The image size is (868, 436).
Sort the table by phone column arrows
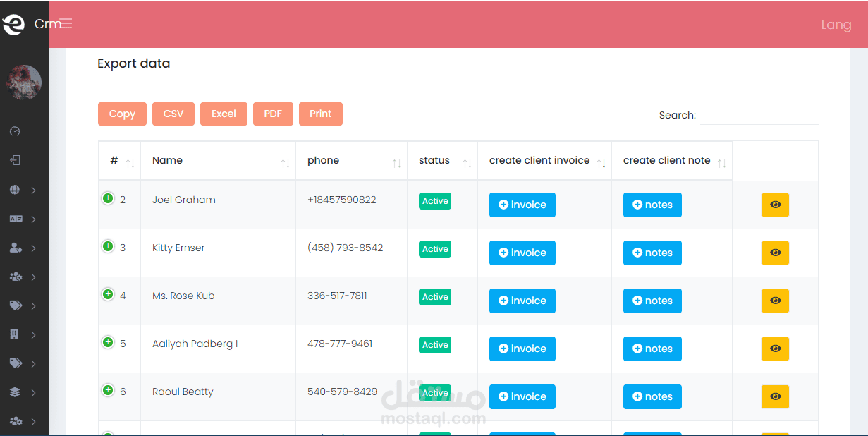(397, 164)
